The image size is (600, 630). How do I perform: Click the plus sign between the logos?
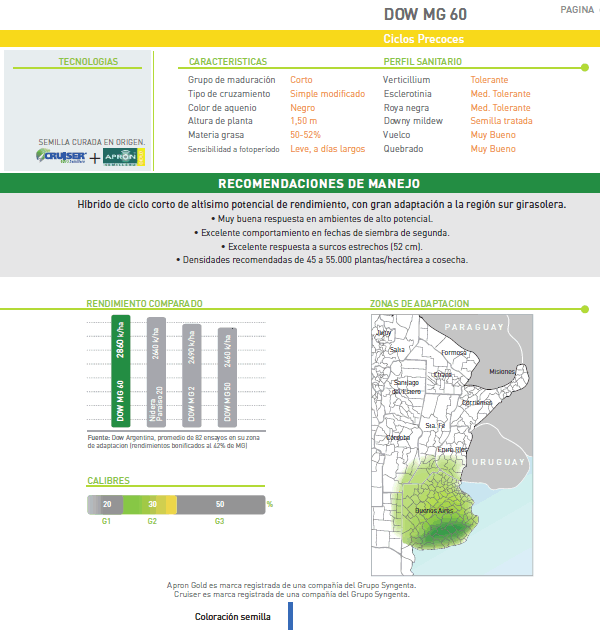tap(95, 158)
